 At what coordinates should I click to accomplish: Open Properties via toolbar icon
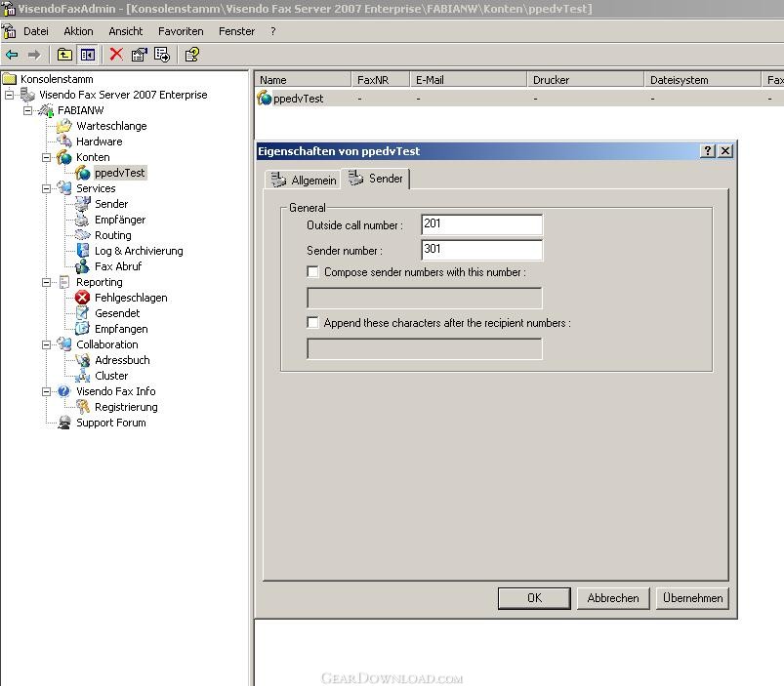pos(139,55)
